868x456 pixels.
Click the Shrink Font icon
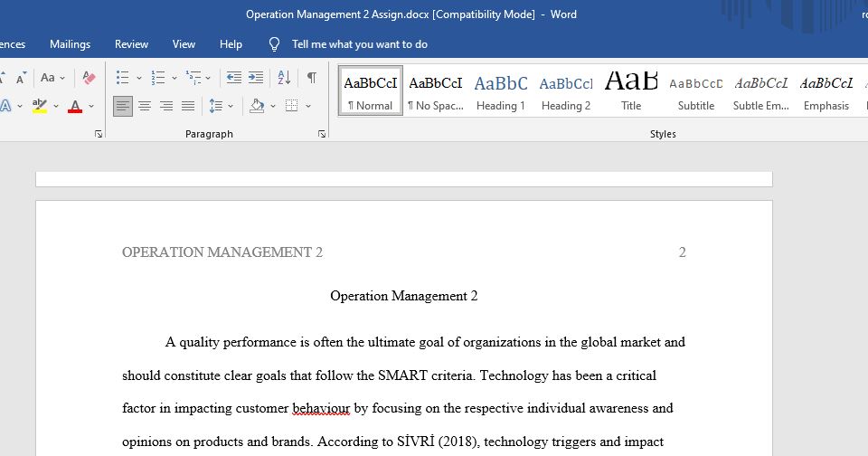21,78
